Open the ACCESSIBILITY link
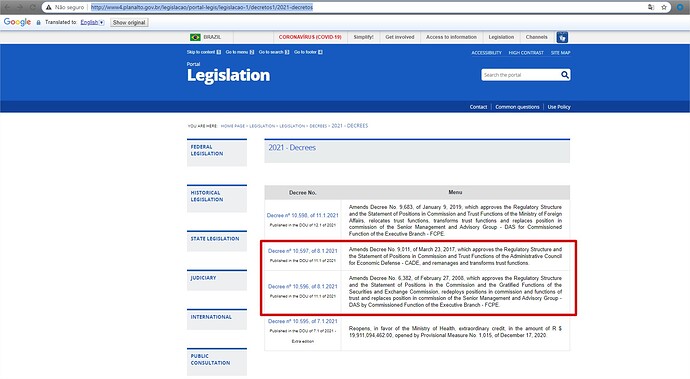 click(486, 53)
